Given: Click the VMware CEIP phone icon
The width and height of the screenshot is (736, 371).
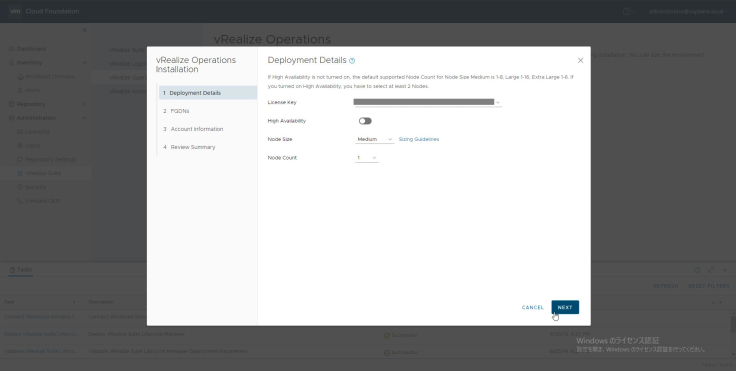Looking at the screenshot, I should tap(20, 201).
